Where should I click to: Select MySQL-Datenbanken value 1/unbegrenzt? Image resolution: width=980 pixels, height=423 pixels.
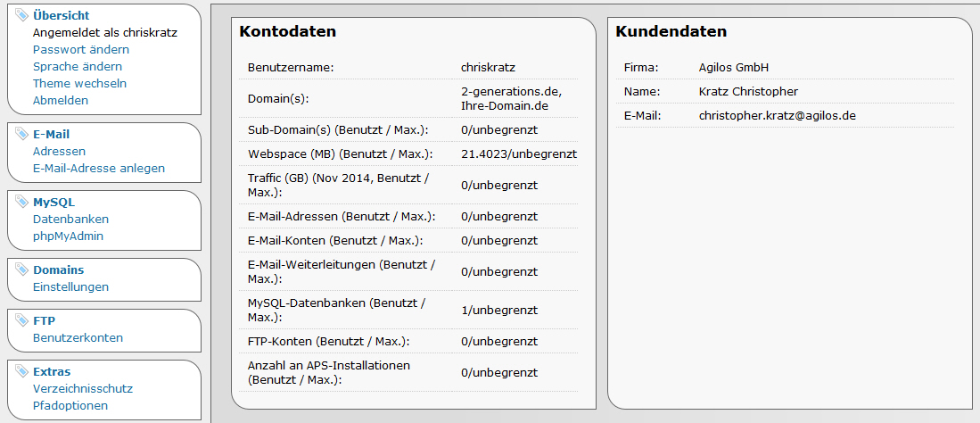point(498,310)
